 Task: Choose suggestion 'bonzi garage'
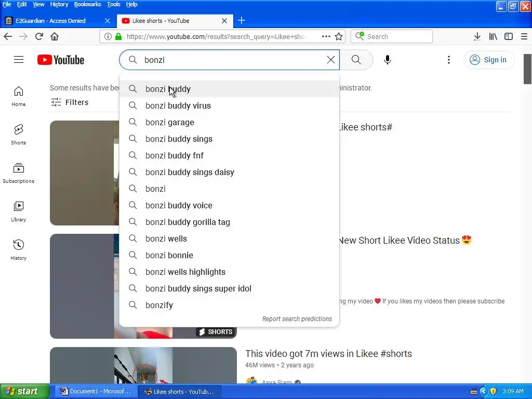pos(229,122)
